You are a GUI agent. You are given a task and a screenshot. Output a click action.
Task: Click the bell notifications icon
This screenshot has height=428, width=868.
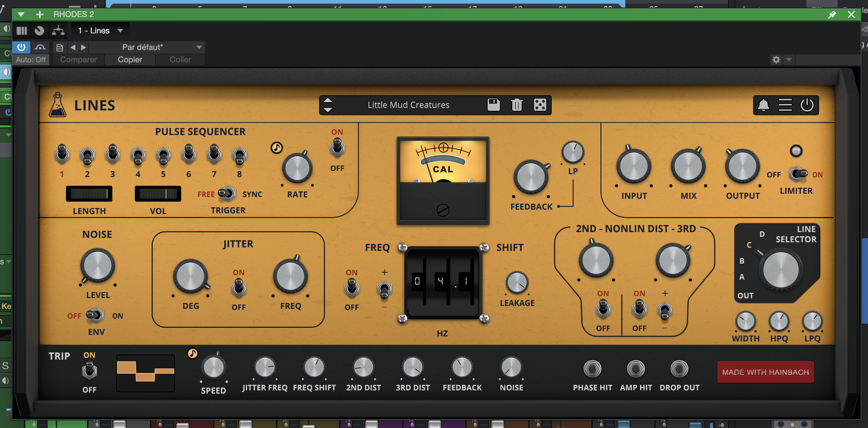pos(763,105)
